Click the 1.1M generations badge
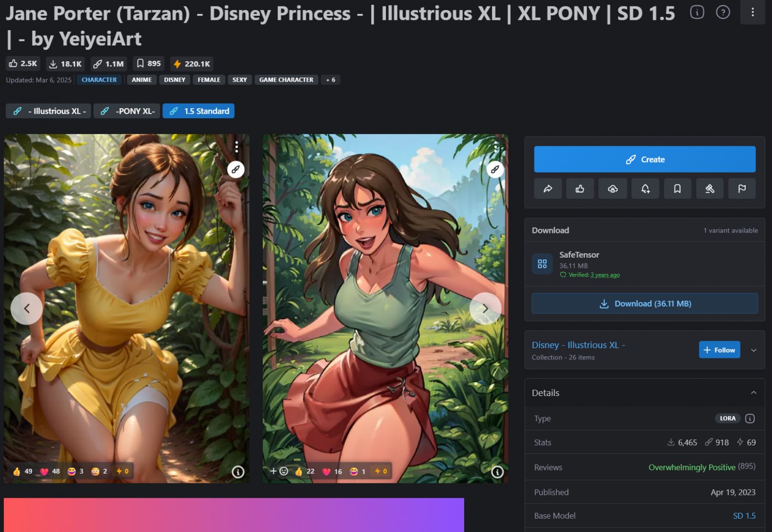The image size is (772, 532). (x=108, y=64)
